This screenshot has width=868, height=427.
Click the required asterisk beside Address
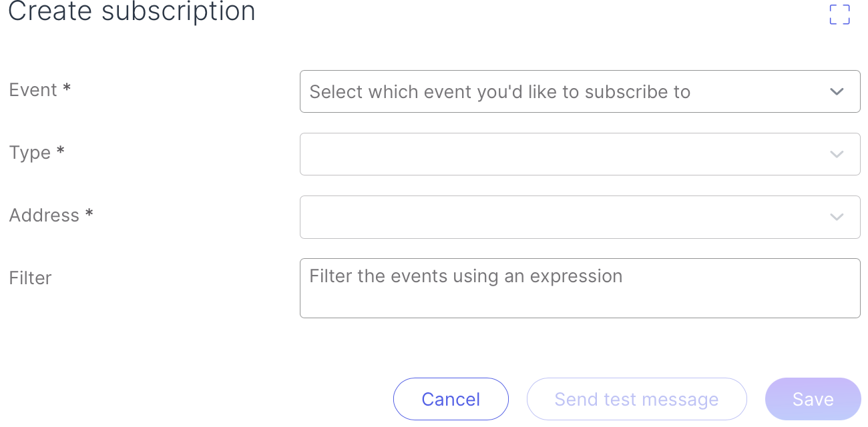tap(89, 214)
